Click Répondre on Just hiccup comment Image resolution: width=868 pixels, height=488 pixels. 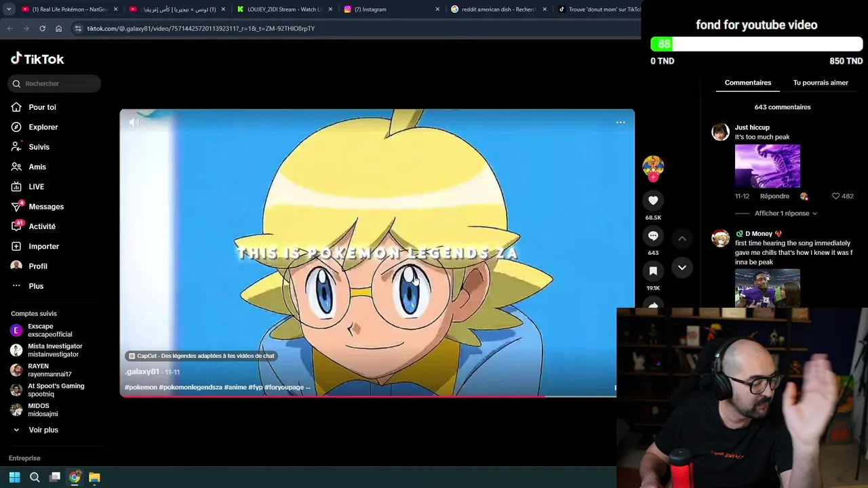(774, 196)
